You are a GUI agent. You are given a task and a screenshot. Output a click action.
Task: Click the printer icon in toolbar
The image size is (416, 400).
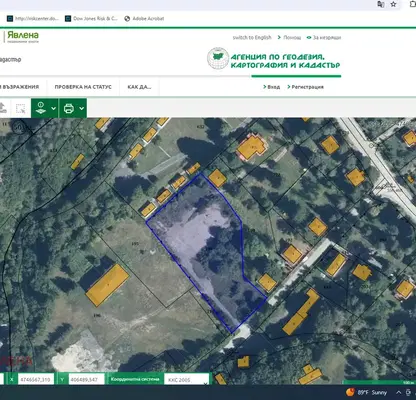[69, 108]
